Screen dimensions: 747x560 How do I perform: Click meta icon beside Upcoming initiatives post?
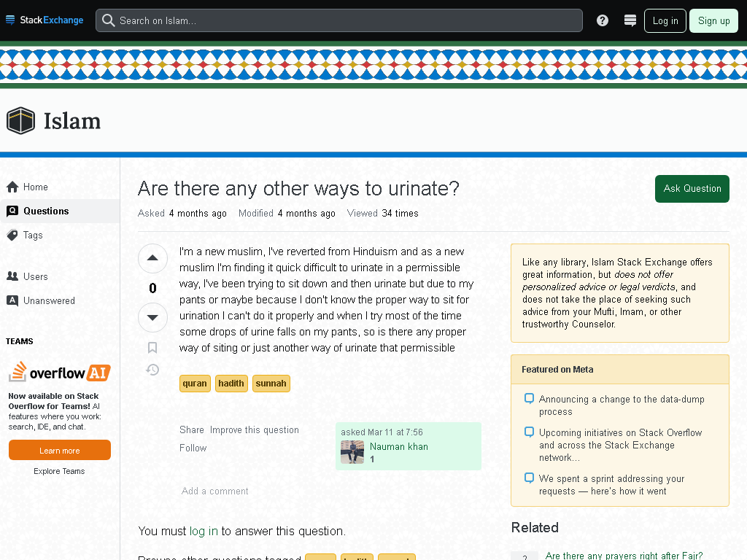click(x=529, y=432)
